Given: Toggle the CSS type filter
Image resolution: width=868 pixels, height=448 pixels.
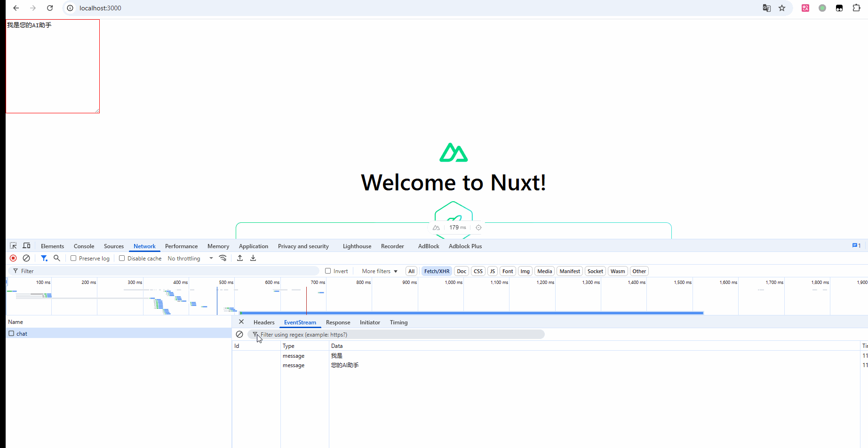Looking at the screenshot, I should (478, 271).
